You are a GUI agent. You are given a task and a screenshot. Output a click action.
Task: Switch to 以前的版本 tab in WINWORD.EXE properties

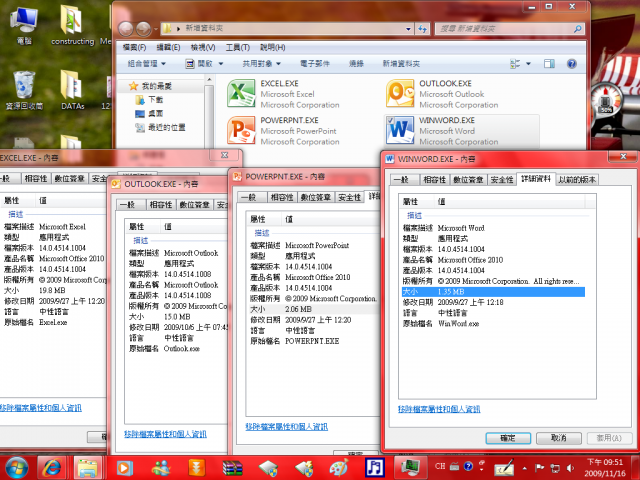point(577,180)
